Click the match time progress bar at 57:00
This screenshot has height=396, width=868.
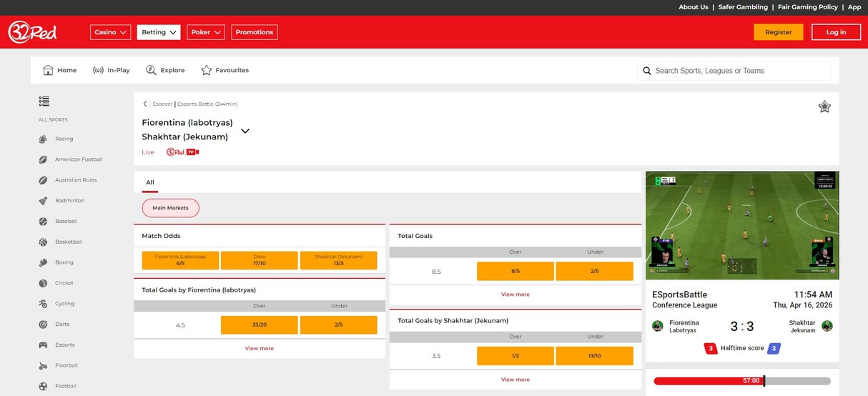click(742, 381)
